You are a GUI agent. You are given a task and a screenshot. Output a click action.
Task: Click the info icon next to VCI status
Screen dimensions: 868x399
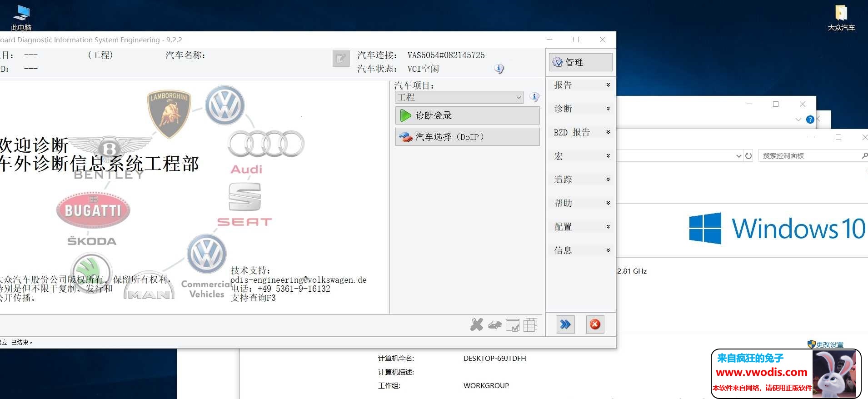point(499,69)
